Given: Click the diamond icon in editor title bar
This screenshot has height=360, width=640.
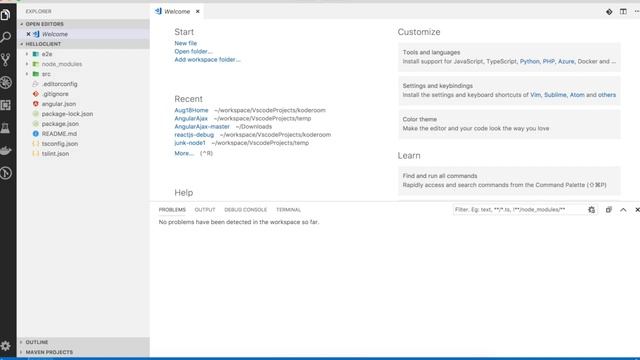Looking at the screenshot, I should tap(609, 11).
